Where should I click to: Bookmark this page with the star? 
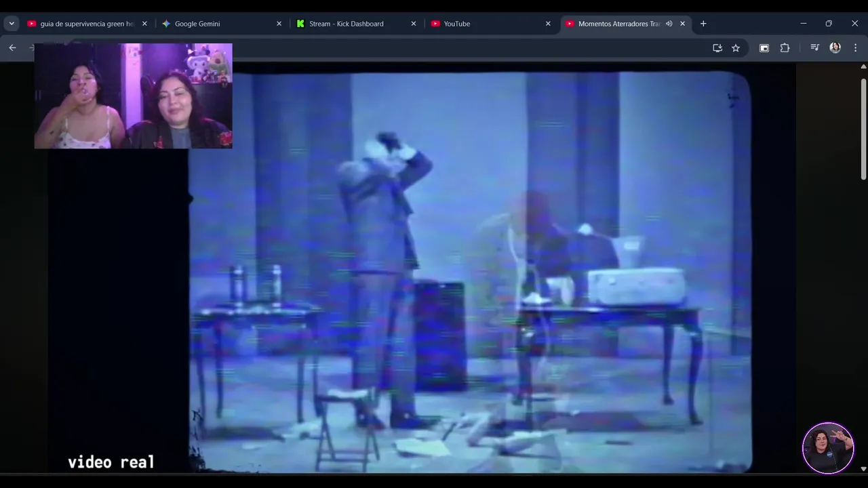(736, 48)
